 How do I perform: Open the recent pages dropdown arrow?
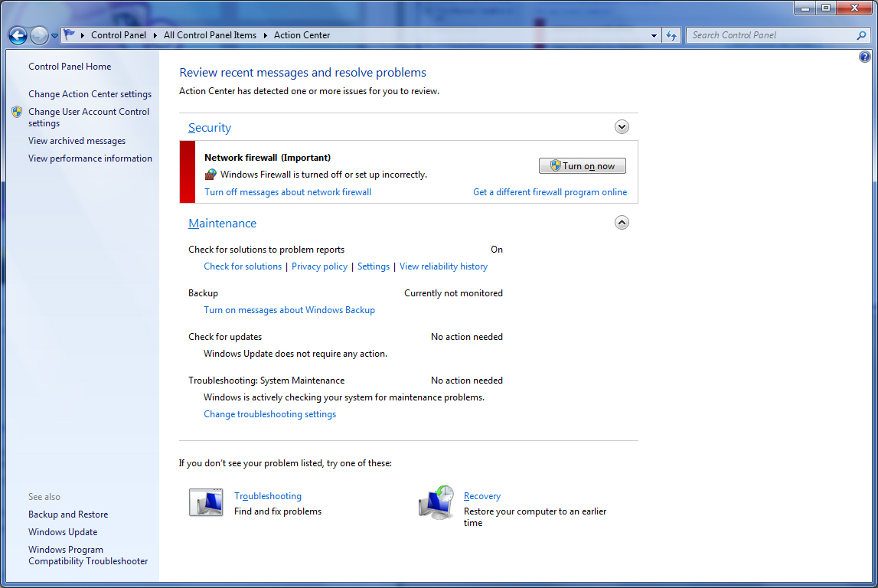point(54,36)
